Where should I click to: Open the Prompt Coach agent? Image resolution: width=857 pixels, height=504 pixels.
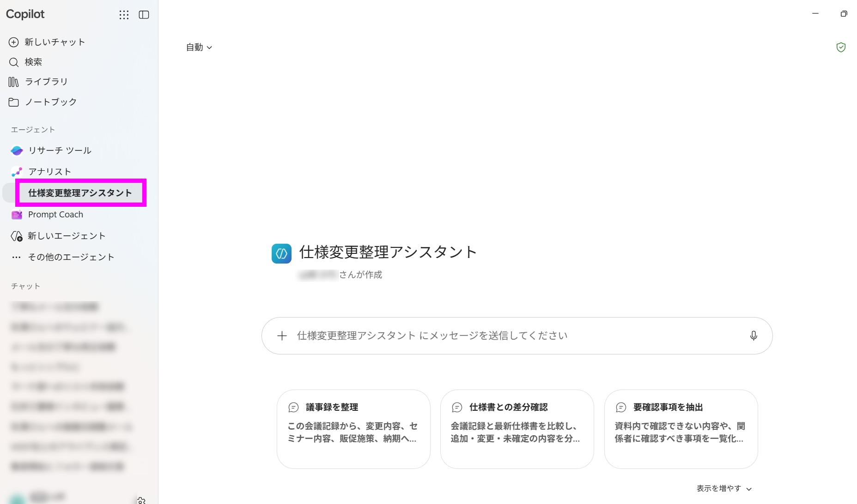pyautogui.click(x=55, y=215)
